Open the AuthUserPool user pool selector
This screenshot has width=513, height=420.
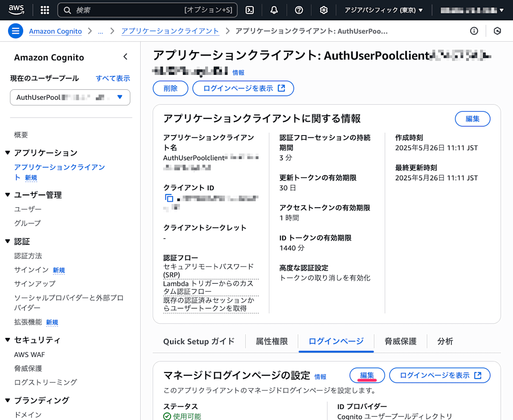tap(70, 97)
